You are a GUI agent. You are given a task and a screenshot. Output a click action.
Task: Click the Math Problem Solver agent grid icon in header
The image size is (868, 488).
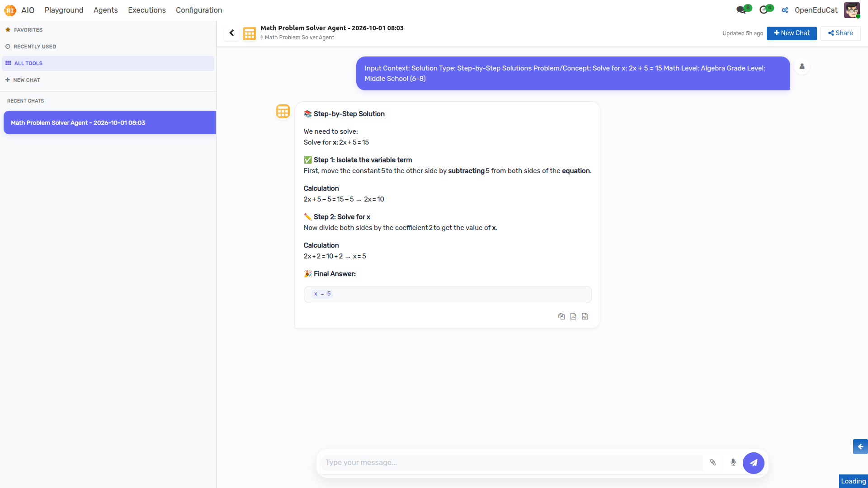tap(250, 33)
